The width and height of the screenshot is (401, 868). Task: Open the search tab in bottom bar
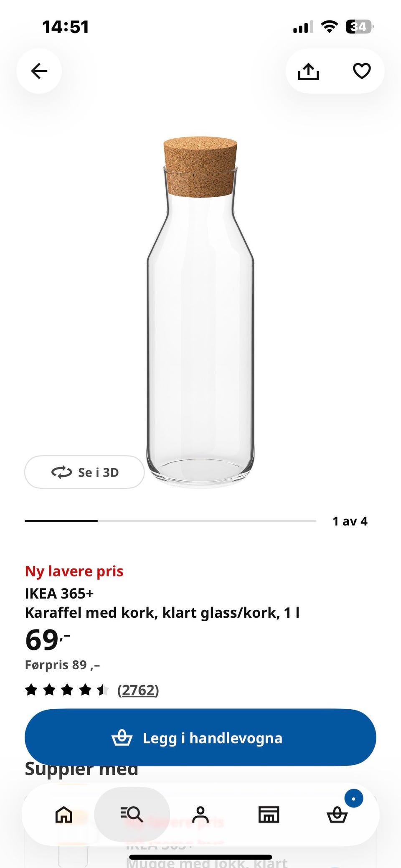coord(132,814)
